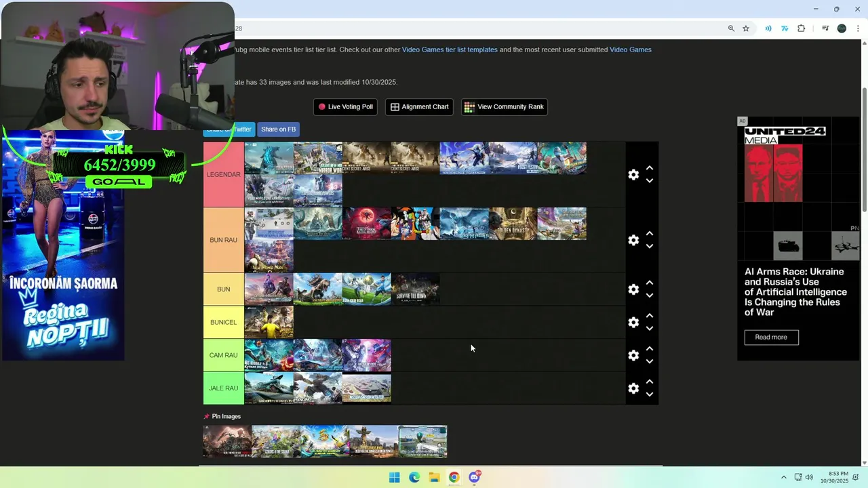This screenshot has width=868, height=488.
Task: Open settings gear for BUN RAU tier row
Action: click(633, 241)
